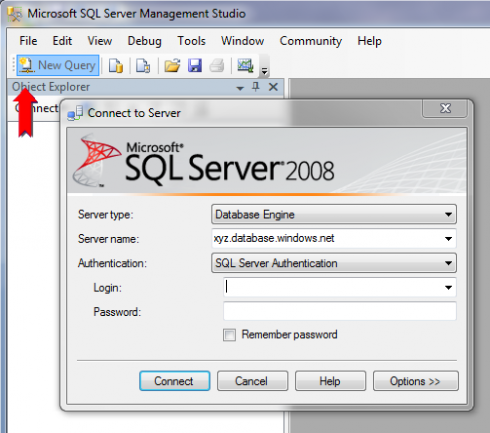Viewport: 490px width, 433px height.
Task: Click the Help button in dialog
Action: tap(330, 381)
